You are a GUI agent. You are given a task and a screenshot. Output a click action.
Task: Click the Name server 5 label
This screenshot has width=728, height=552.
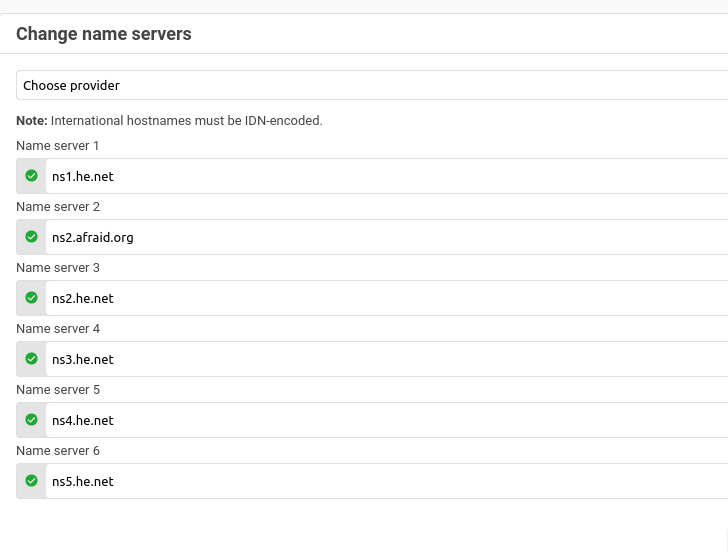[x=58, y=390]
